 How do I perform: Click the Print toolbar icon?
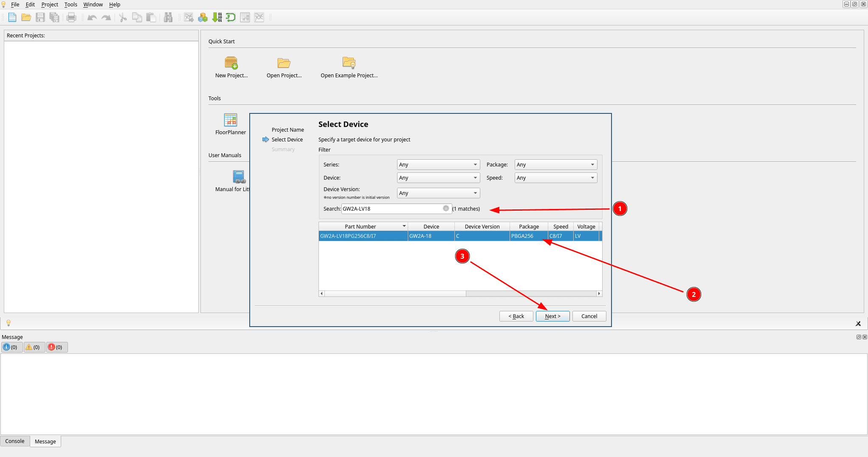pos(71,17)
